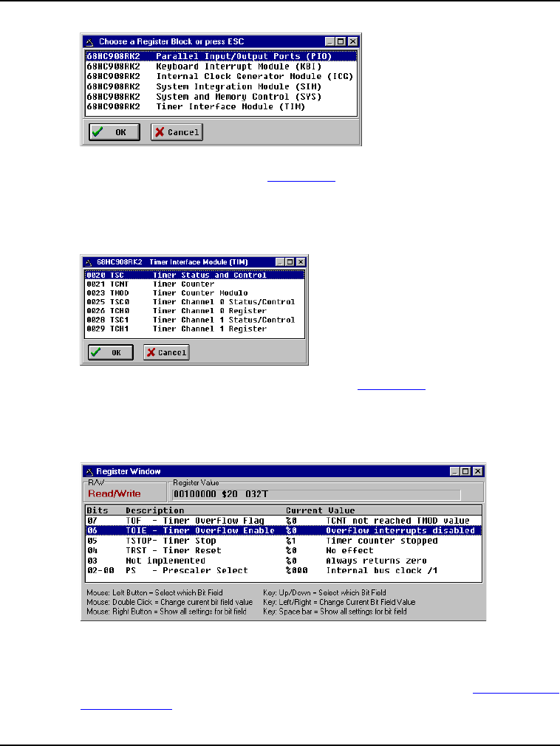Select 0028 TSC1 Channel 1 Status/Control
560x746 pixels.
[x=194, y=320]
